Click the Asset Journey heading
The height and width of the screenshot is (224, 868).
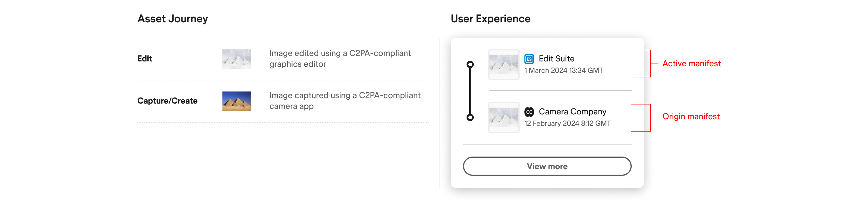(172, 19)
